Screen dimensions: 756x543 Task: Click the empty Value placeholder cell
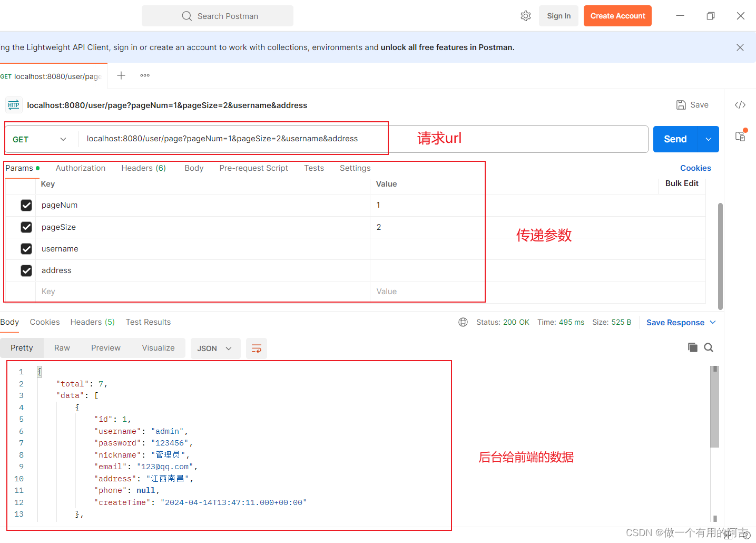pyautogui.click(x=538, y=292)
